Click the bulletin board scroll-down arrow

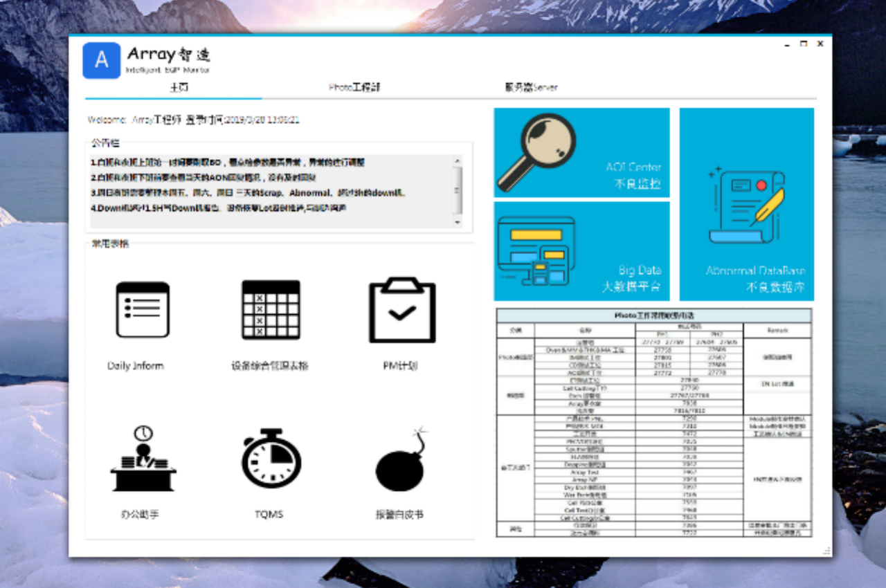point(457,222)
